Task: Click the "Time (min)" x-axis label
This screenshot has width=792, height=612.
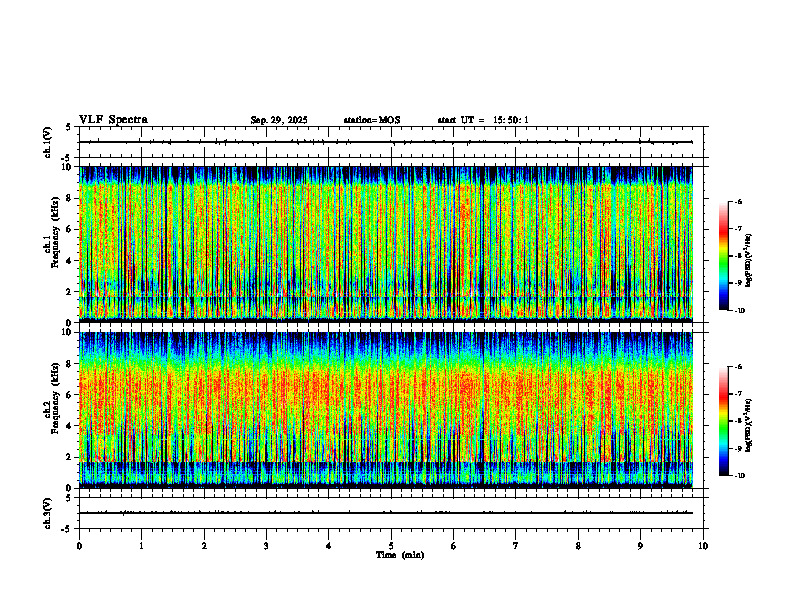Action: pyautogui.click(x=400, y=555)
